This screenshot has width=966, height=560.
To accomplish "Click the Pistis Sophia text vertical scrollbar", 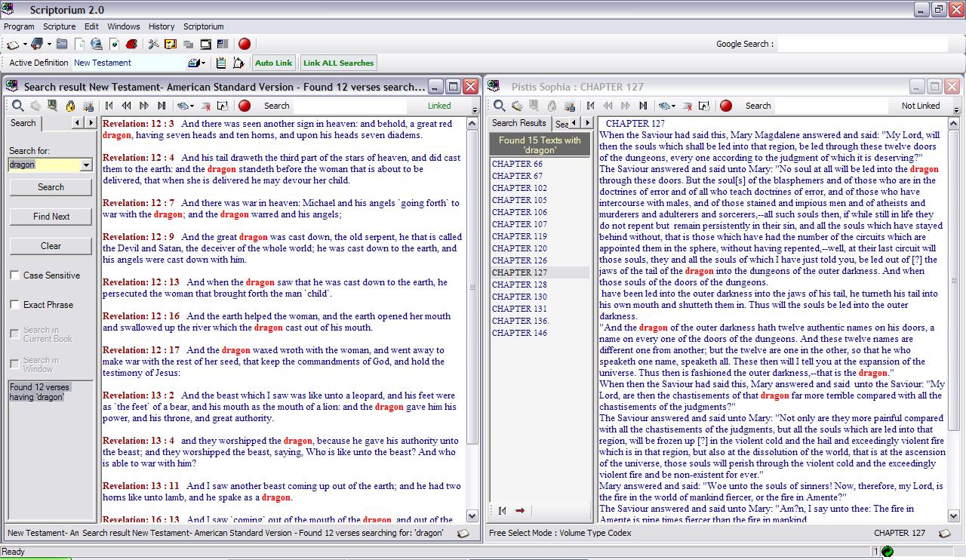I will click(x=955, y=319).
